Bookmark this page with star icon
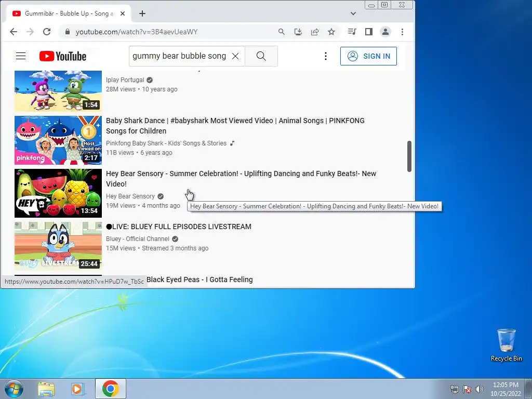The height and width of the screenshot is (399, 532). (331, 32)
